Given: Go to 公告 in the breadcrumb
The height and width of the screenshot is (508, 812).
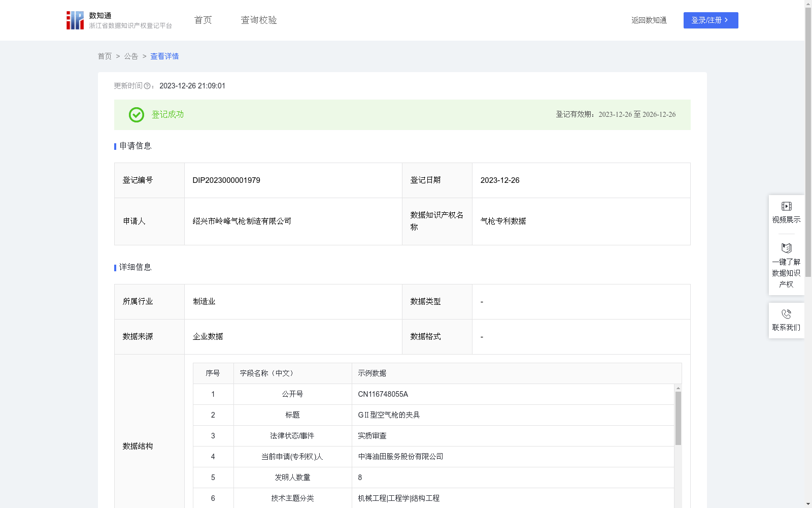Looking at the screenshot, I should click(131, 56).
